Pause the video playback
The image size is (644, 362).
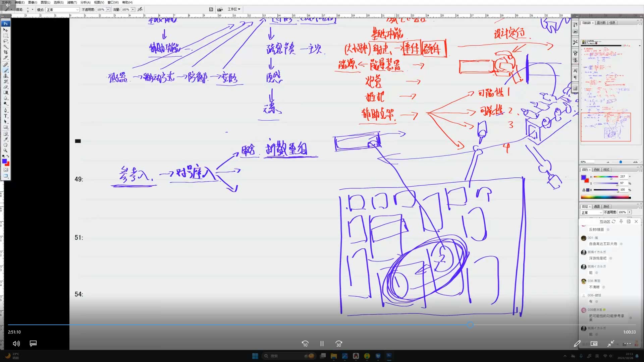[x=322, y=344]
